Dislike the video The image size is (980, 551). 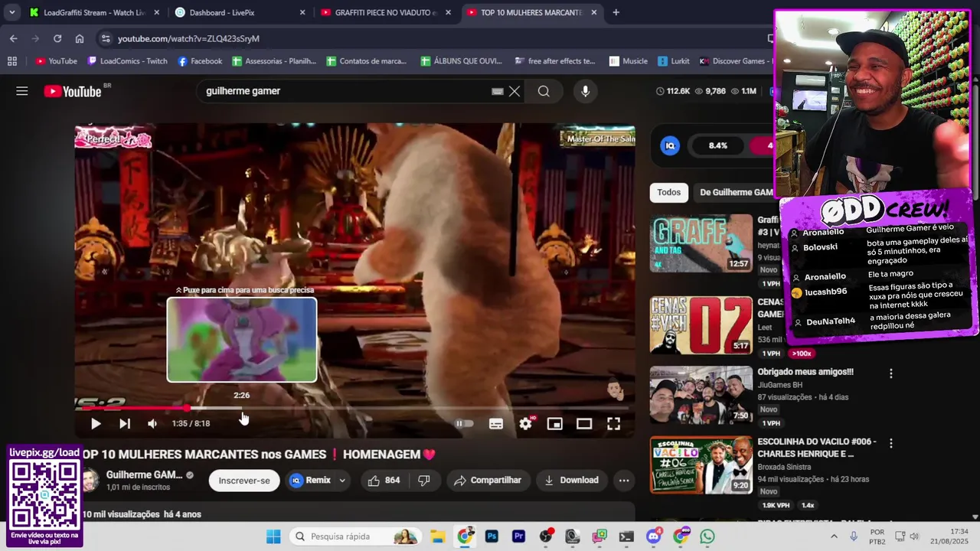(424, 481)
